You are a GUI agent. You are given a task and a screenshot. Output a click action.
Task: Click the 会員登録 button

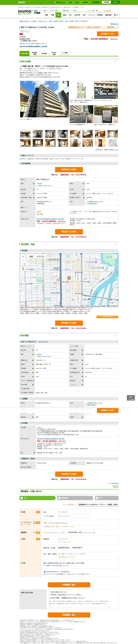tap(106, 2)
